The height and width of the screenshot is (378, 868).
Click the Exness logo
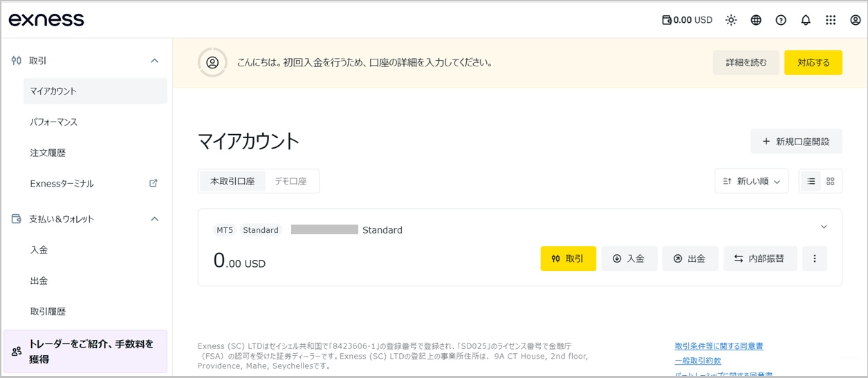(46, 20)
